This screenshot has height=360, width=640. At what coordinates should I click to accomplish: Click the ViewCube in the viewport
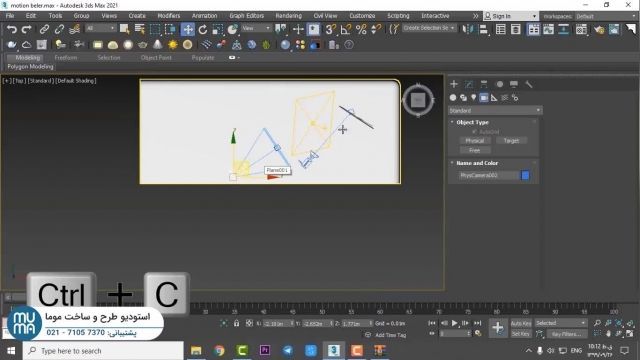(x=418, y=100)
